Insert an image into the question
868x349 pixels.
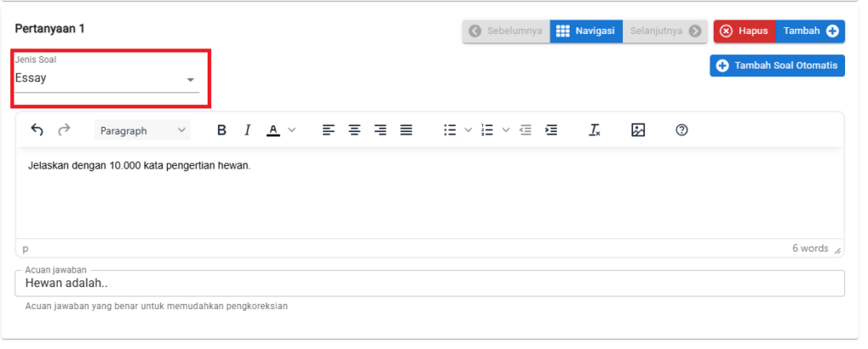[x=638, y=130]
